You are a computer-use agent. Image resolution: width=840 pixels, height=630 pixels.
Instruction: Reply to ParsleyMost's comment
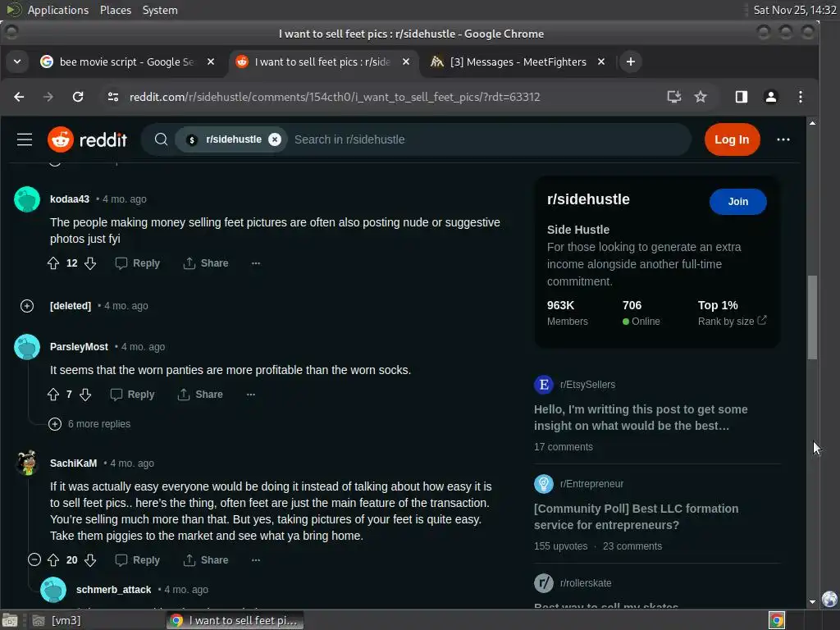132,395
